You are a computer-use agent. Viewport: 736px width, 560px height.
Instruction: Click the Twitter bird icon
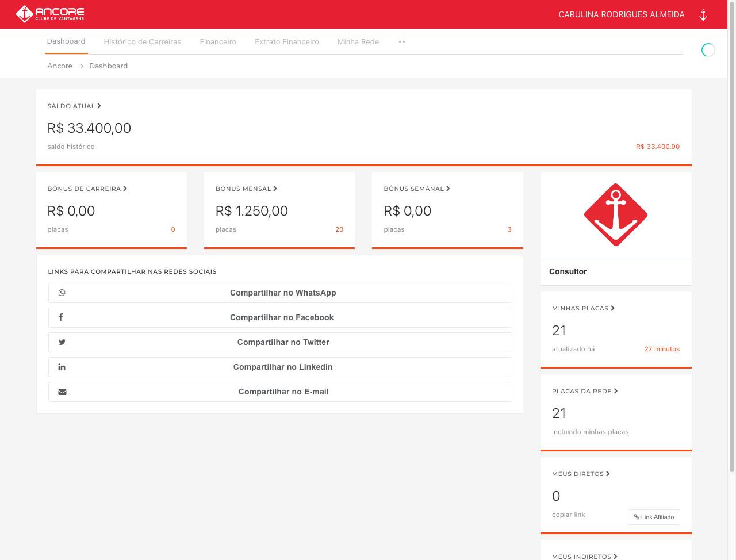tap(62, 342)
